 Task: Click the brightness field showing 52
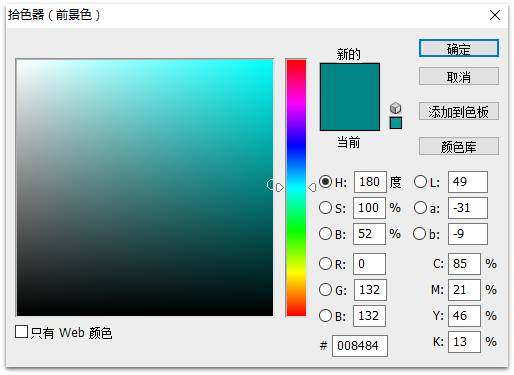coord(370,234)
